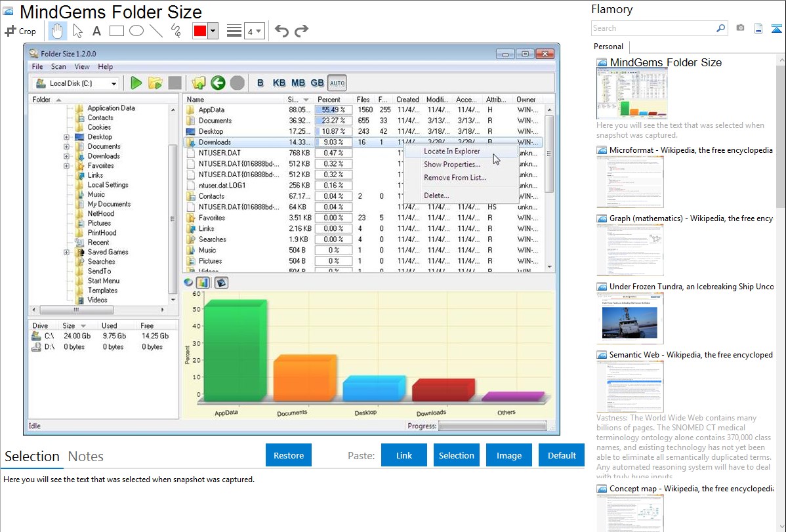Select the Crop tool
This screenshot has width=786, height=532.
(20, 31)
